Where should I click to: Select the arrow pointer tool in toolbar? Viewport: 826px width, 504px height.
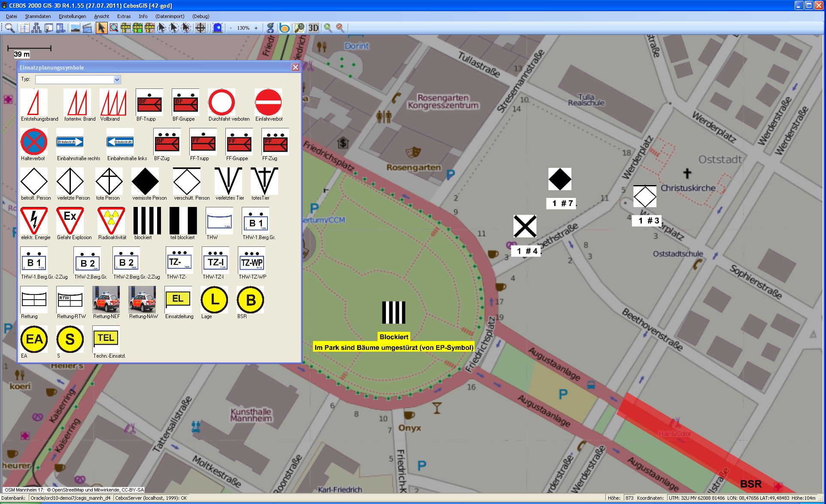[x=101, y=28]
